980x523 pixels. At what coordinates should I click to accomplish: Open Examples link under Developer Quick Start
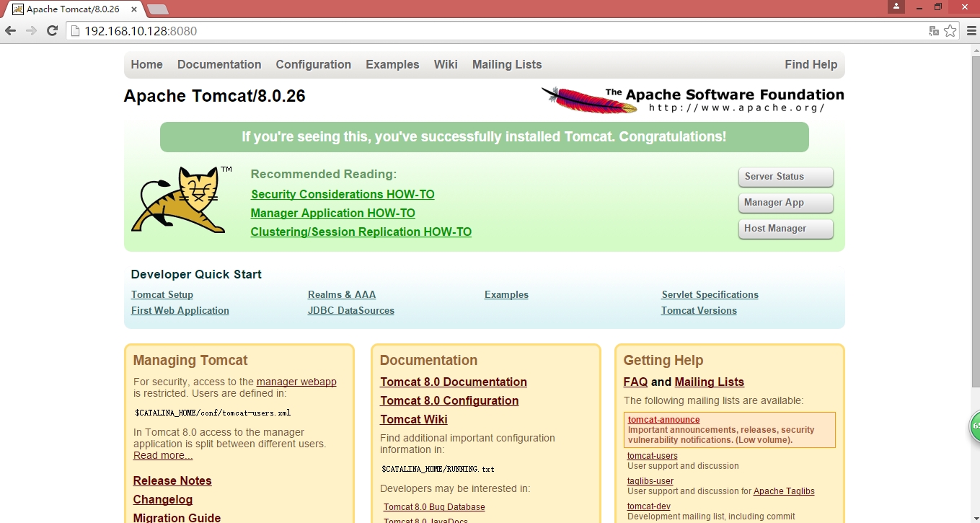click(x=506, y=294)
